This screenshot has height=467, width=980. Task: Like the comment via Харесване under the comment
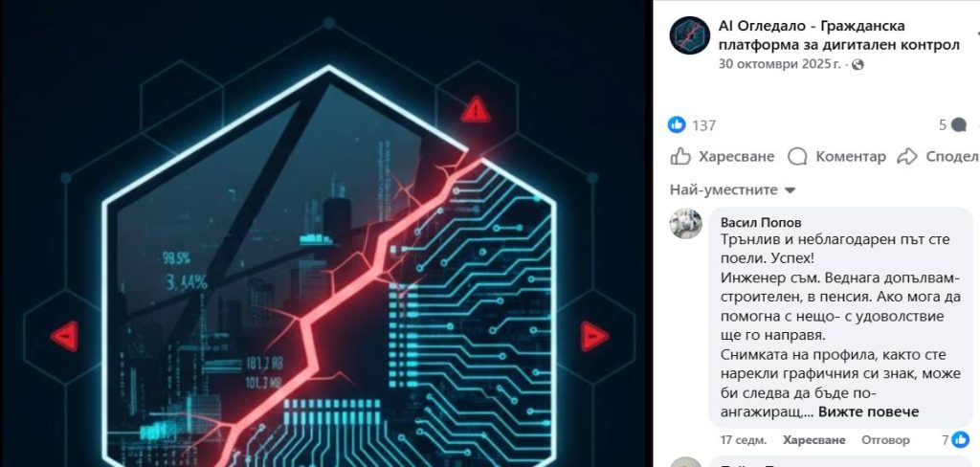click(x=813, y=440)
